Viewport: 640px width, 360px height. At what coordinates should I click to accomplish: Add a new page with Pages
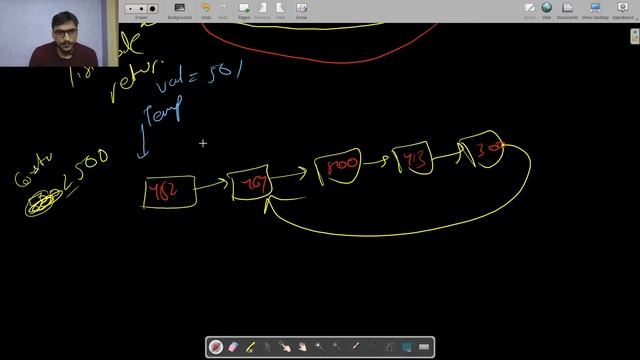coord(244,11)
